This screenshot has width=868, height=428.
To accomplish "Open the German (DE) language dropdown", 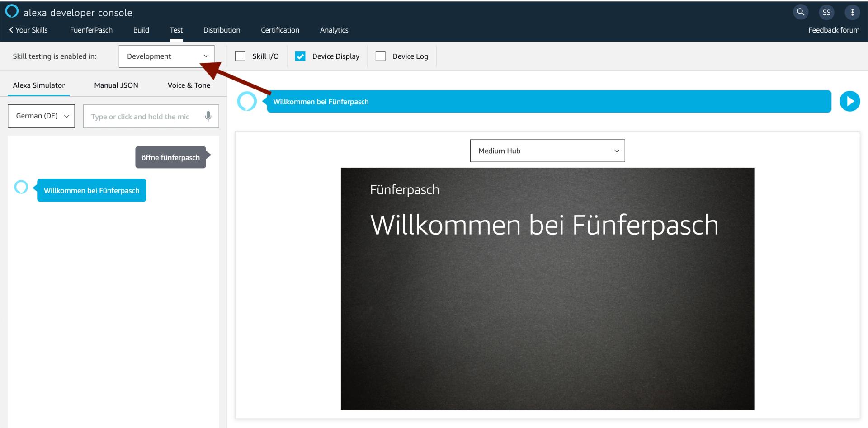I will click(41, 116).
